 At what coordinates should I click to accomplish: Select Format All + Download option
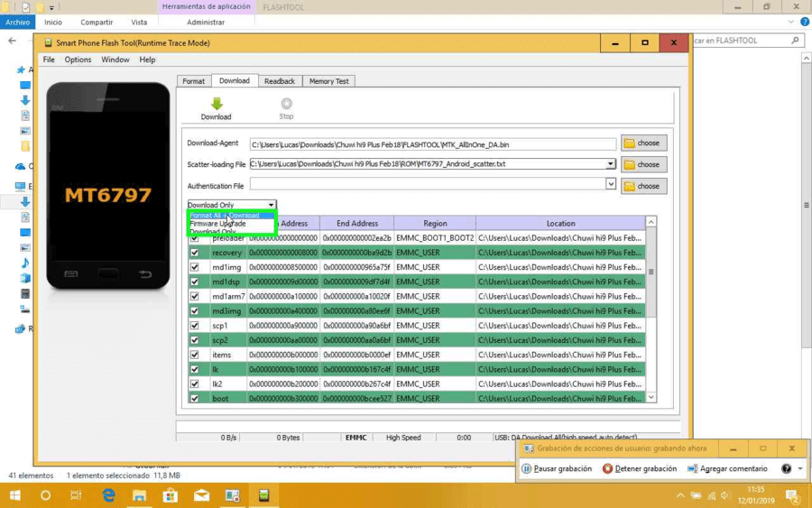click(231, 216)
